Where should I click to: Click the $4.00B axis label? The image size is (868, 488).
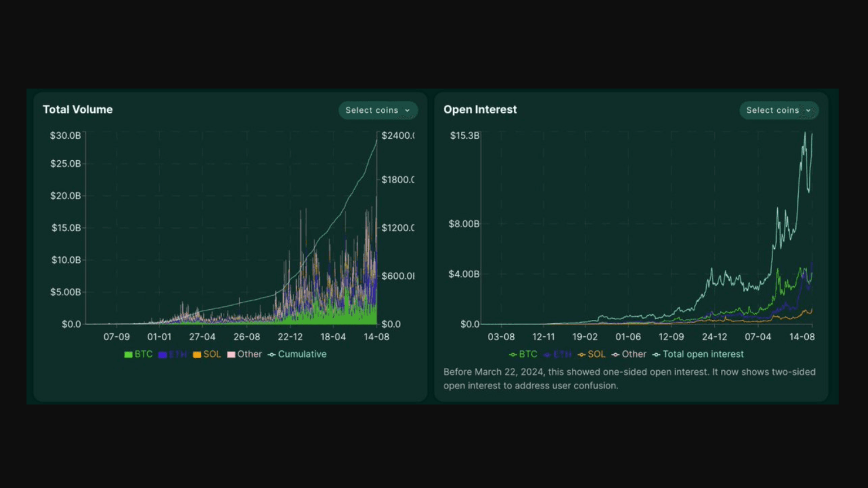click(x=464, y=274)
